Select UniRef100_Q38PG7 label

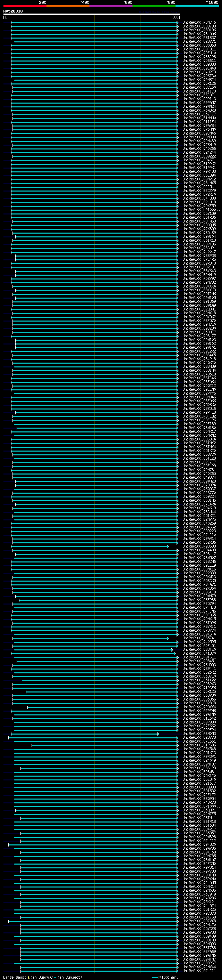[199, 963]
